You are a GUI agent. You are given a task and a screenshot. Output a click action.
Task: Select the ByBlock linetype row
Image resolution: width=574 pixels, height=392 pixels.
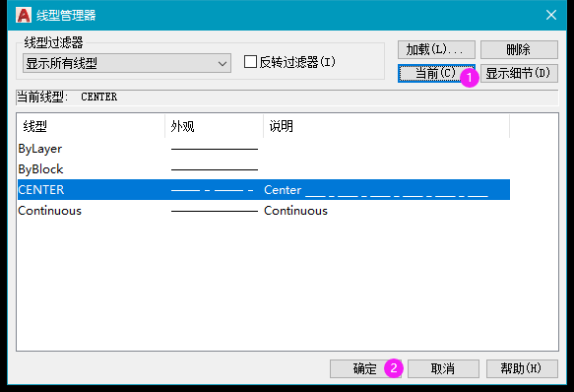(264, 169)
